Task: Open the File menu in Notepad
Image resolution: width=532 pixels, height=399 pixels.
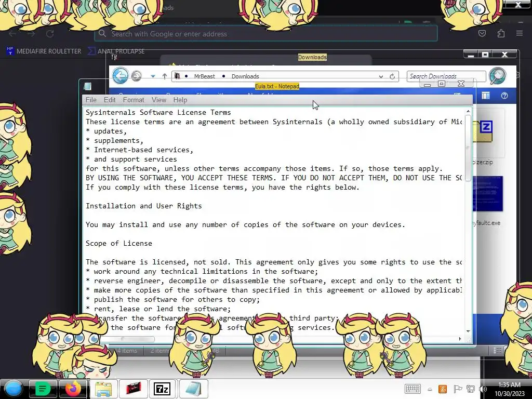Action: tap(91, 100)
